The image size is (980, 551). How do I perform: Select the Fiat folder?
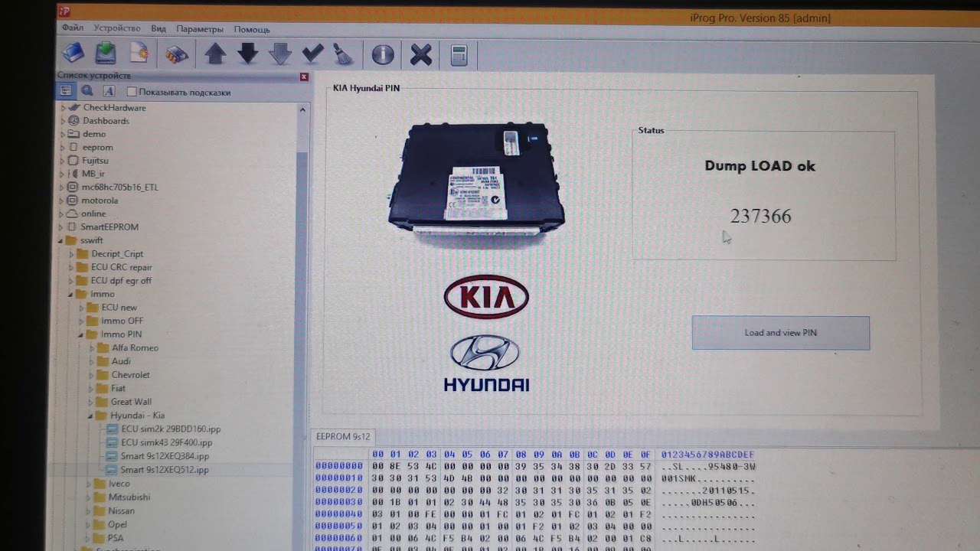[118, 388]
